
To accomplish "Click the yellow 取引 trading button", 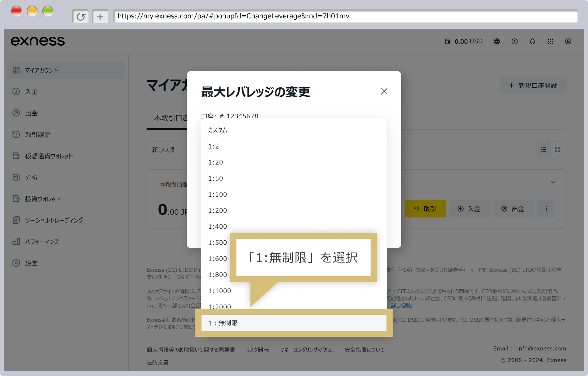I will click(x=425, y=209).
